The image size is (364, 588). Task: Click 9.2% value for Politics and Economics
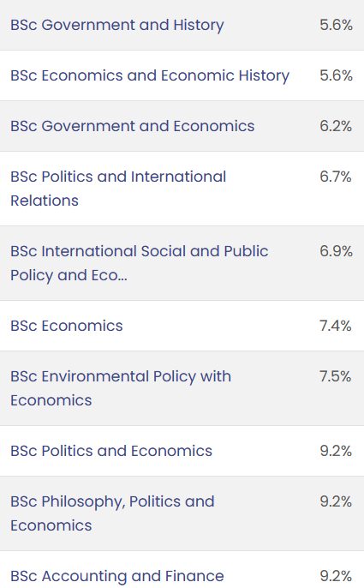336,451
